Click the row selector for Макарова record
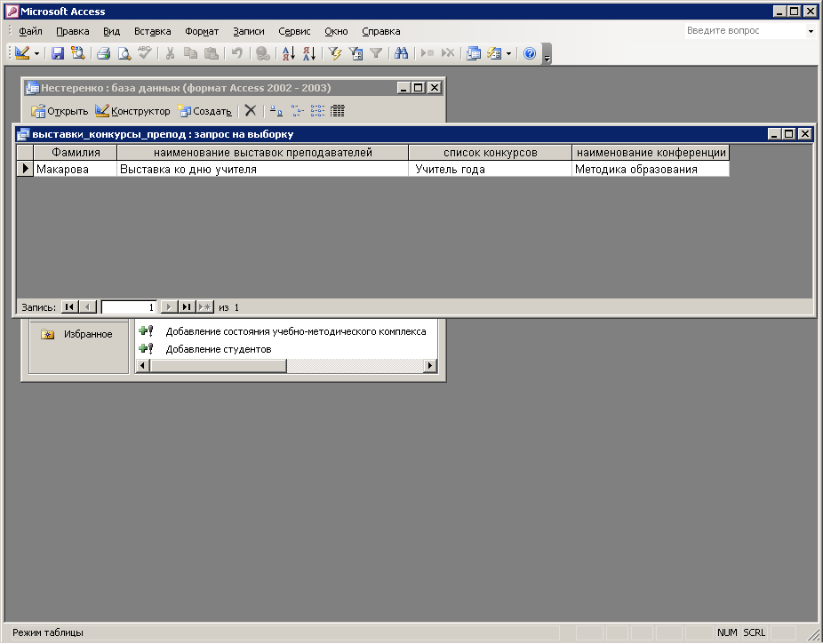This screenshot has height=644, width=823. pyautogui.click(x=25, y=169)
